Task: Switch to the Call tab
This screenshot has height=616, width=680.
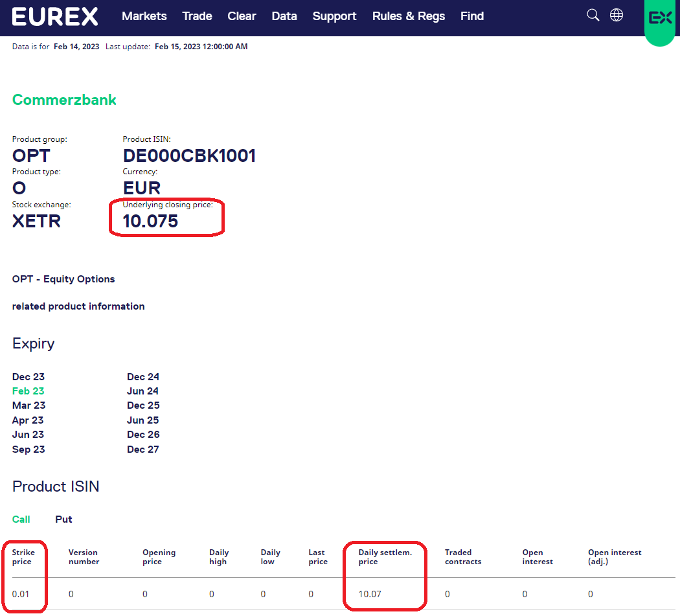Action: coord(21,519)
